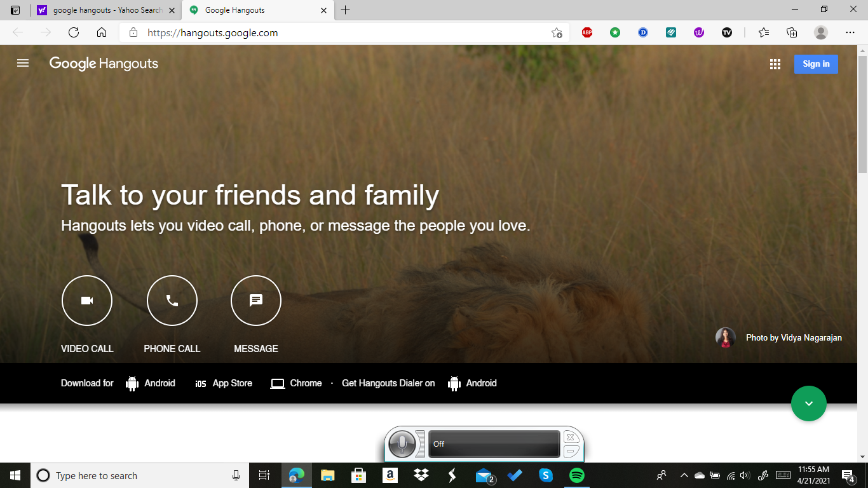The image size is (868, 488).
Task: Open a new browser tab
Action: (x=345, y=10)
